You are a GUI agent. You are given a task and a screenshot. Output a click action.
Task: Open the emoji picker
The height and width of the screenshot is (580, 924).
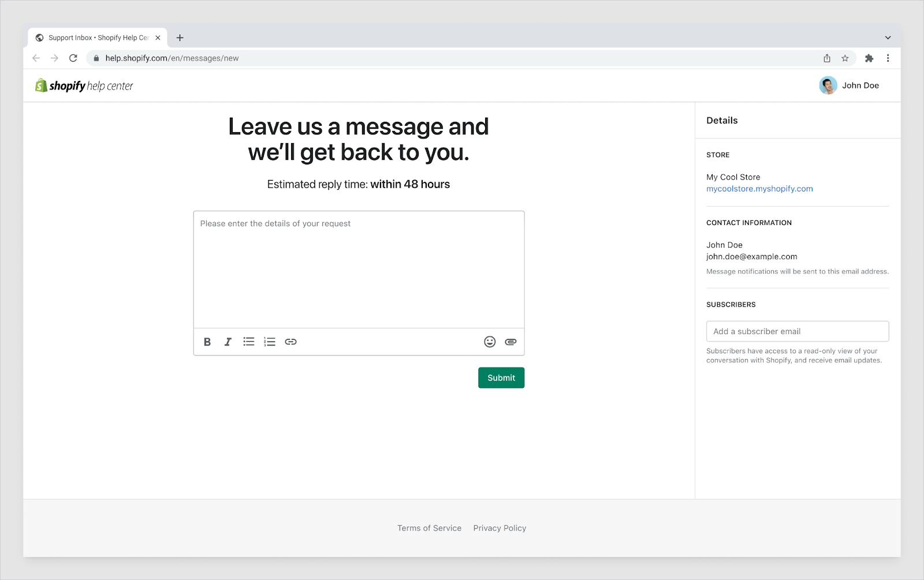coord(490,342)
